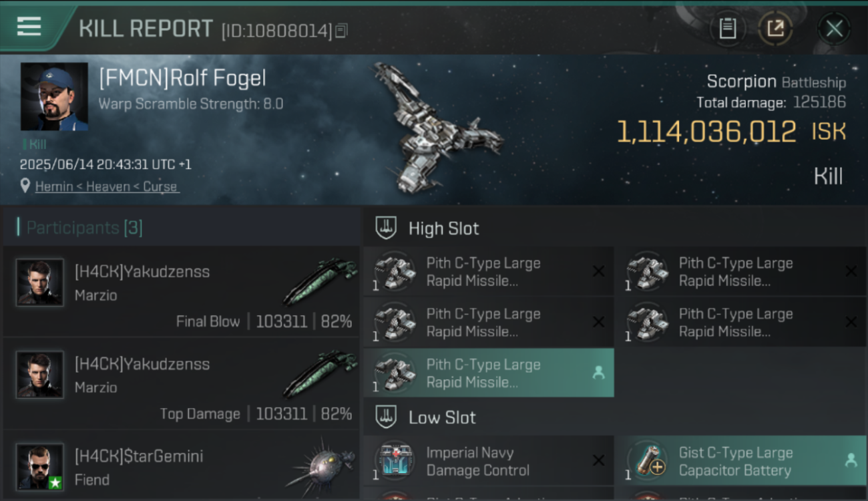Select the Gist C-Type Large Capacitor Battery icon
Screen dimensions: 868x501
[x=648, y=461]
